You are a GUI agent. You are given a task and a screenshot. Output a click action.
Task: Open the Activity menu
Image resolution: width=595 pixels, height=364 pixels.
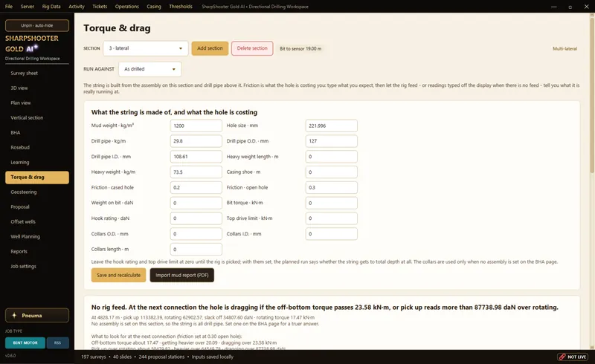tap(77, 7)
